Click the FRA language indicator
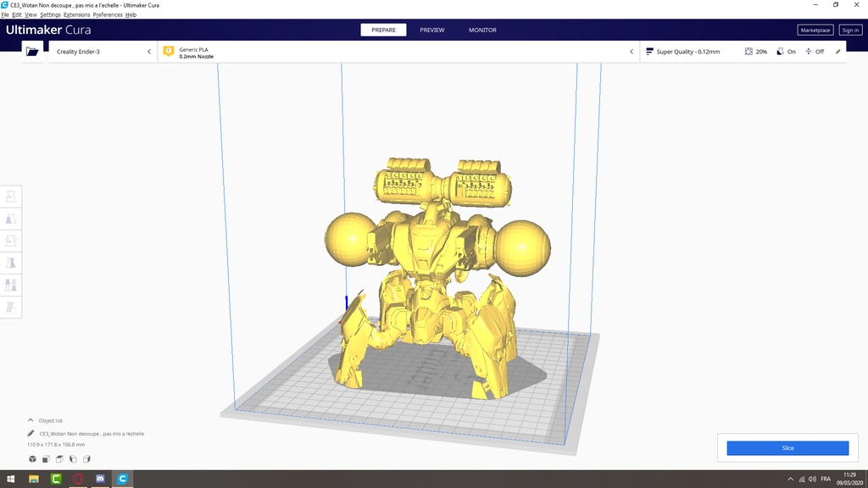This screenshot has width=868, height=488. coord(826,480)
